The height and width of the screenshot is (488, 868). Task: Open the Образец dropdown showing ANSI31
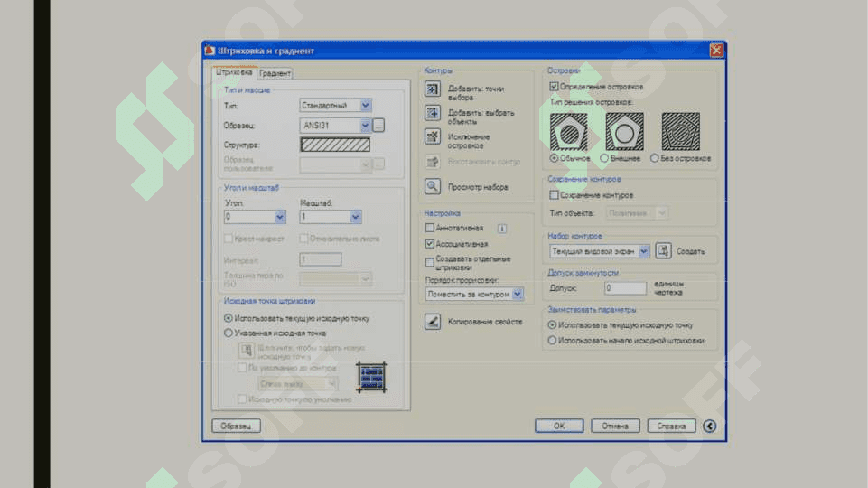click(x=335, y=126)
